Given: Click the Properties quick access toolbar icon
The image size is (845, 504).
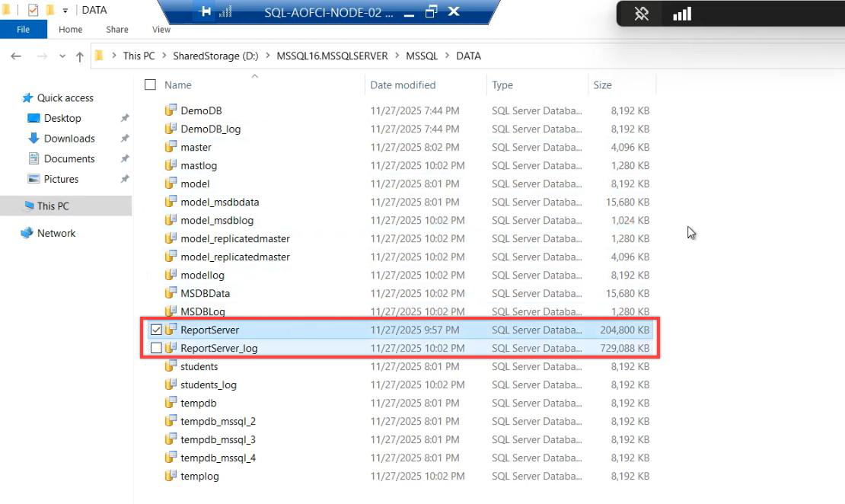Looking at the screenshot, I should coord(33,10).
